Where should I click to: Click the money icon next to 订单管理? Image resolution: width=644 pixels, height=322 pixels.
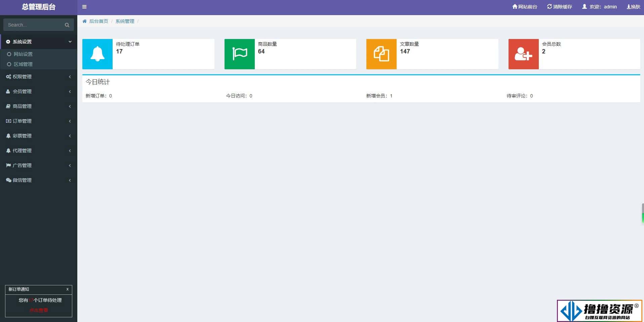[x=8, y=121]
